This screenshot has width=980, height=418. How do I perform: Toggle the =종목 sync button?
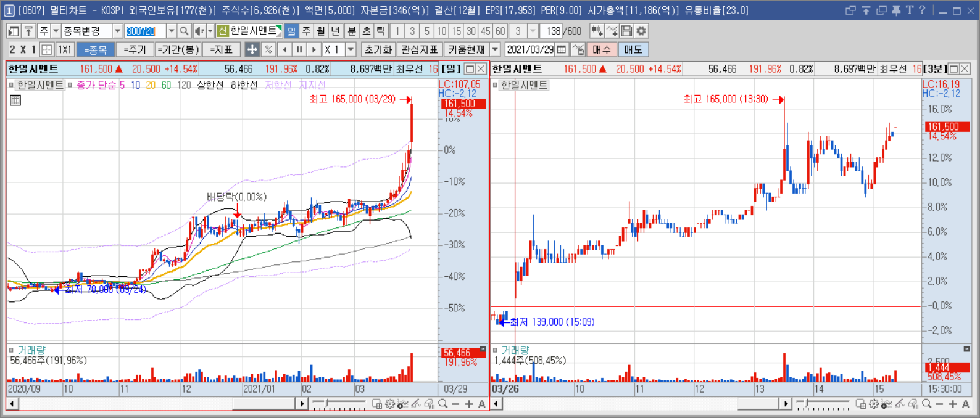[x=96, y=49]
